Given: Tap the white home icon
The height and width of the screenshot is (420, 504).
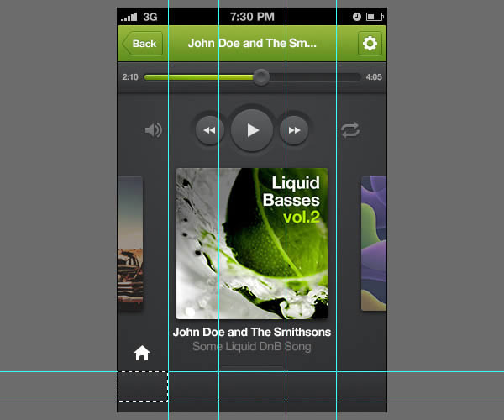Looking at the screenshot, I should pos(142,354).
